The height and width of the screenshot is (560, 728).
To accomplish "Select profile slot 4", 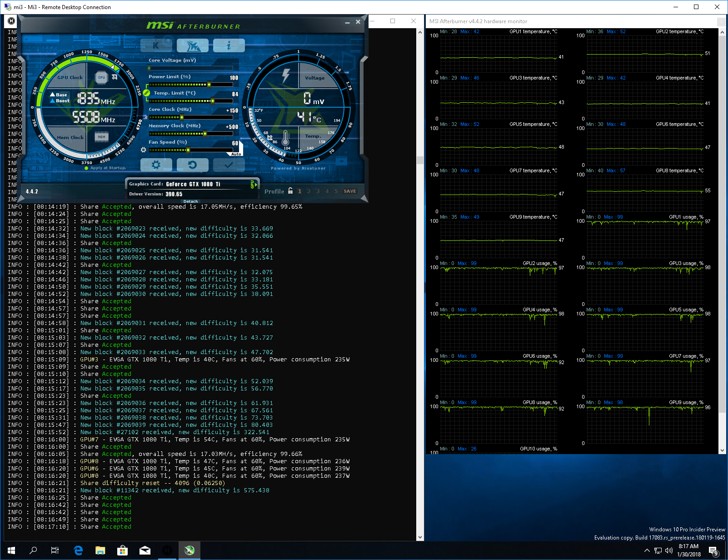I will 327,191.
